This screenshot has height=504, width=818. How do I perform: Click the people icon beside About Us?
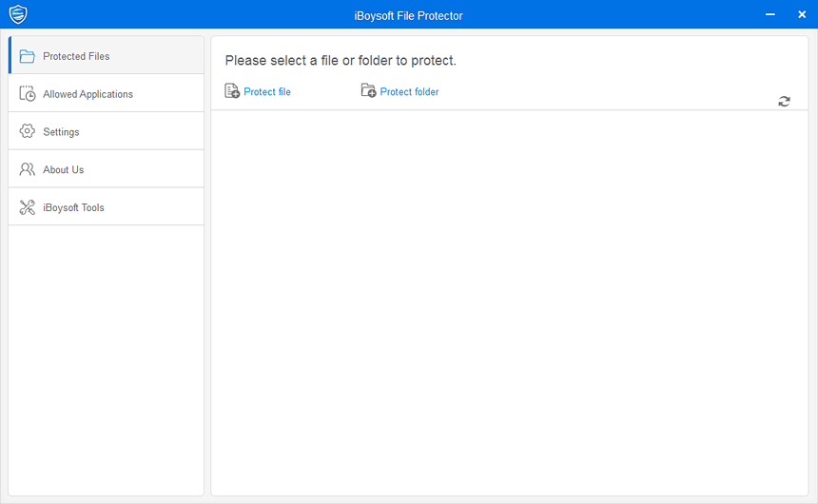click(x=28, y=169)
